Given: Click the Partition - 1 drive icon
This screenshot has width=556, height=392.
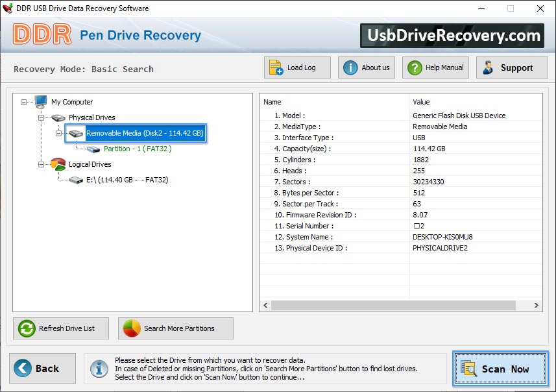Looking at the screenshot, I should pos(93,149).
